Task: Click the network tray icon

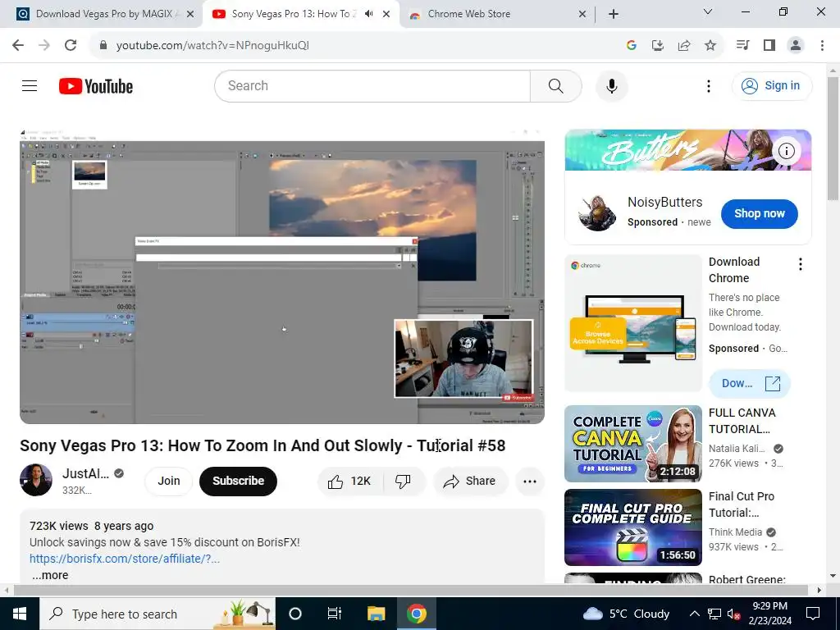Action: tap(714, 614)
